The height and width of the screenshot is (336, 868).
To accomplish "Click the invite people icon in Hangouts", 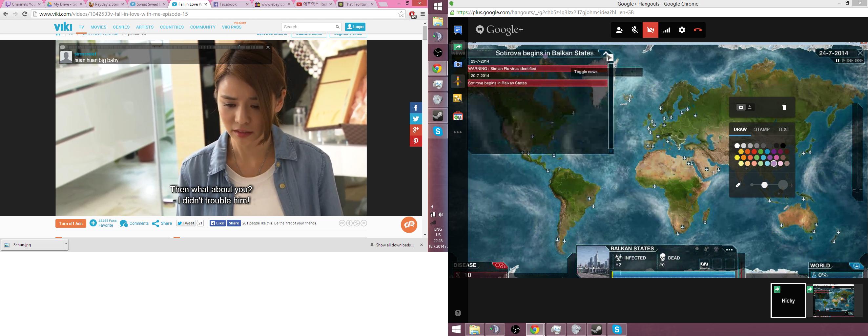I will point(619,30).
